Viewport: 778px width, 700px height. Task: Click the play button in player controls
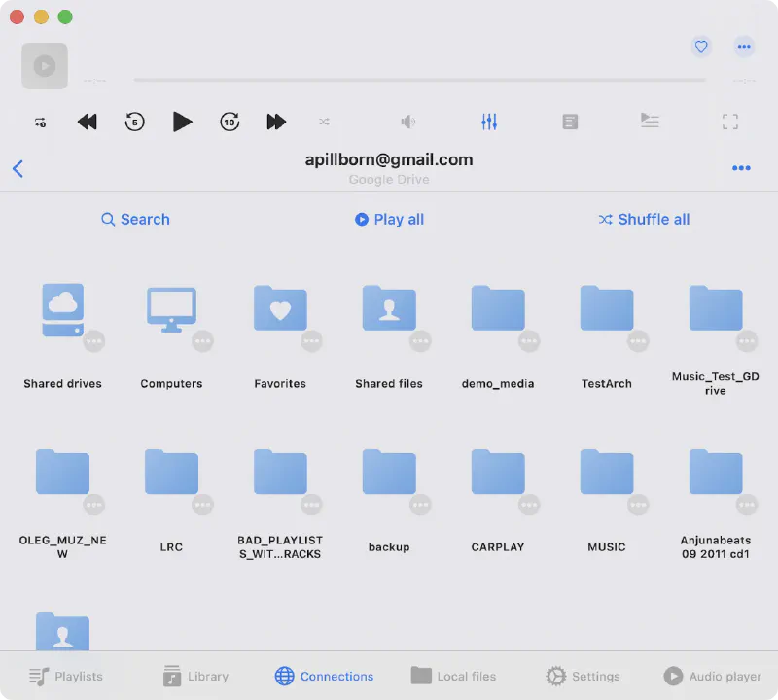182,122
